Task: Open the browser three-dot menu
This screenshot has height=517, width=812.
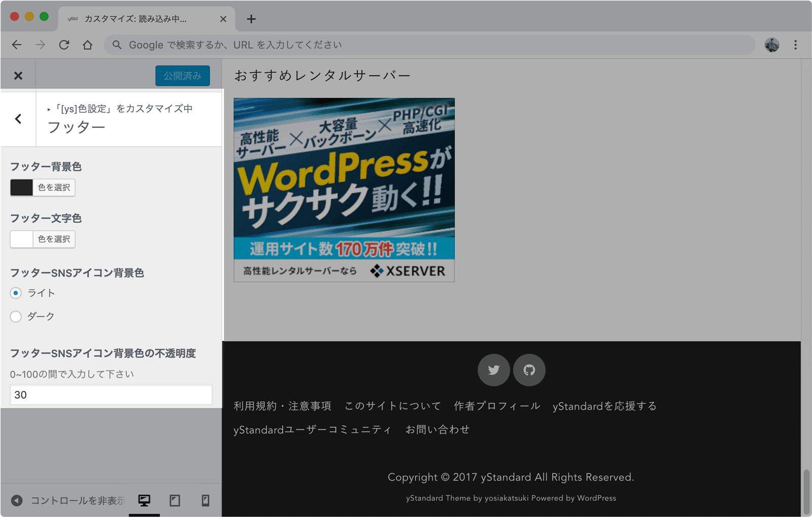Action: [x=795, y=45]
